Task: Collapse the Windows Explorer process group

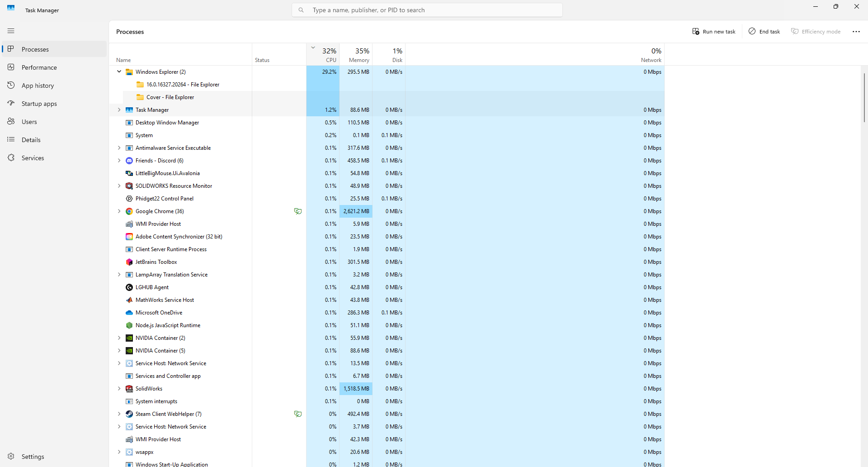Action: (118, 71)
